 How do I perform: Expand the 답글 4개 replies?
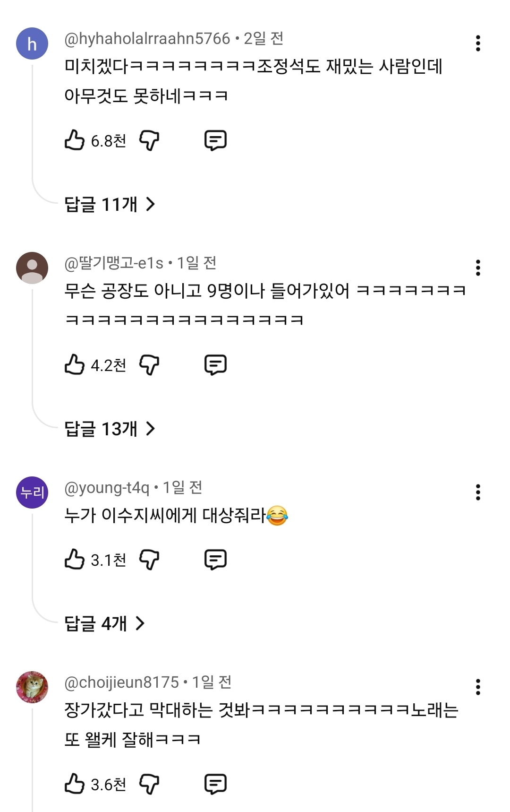click(104, 623)
